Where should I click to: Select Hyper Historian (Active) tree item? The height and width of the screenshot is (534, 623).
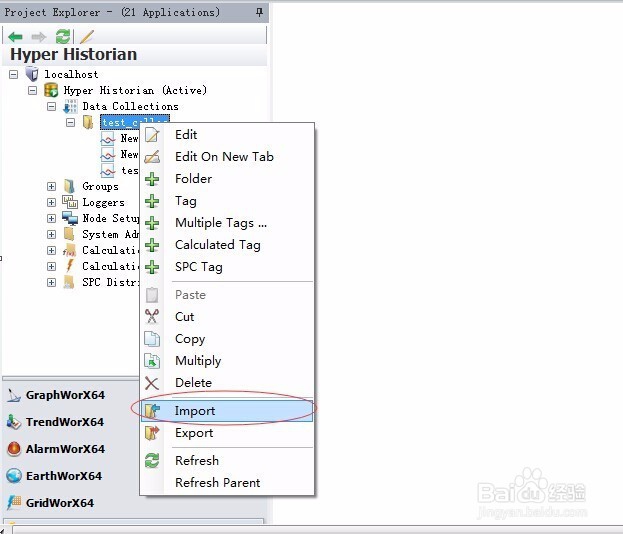pyautogui.click(x=135, y=90)
